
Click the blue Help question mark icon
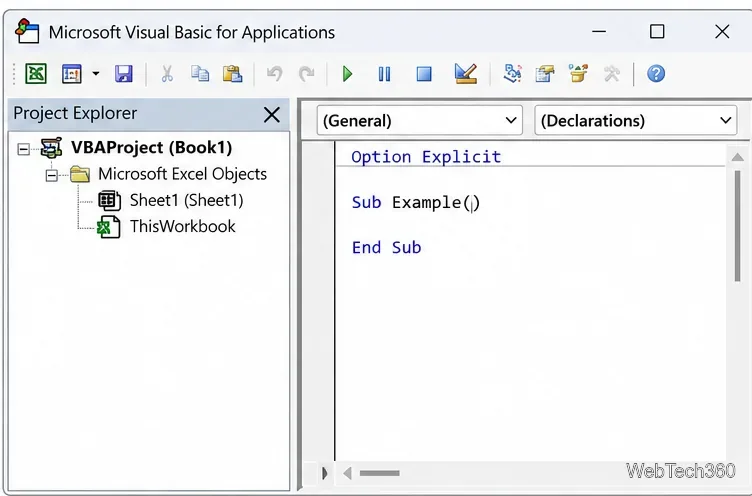click(656, 74)
